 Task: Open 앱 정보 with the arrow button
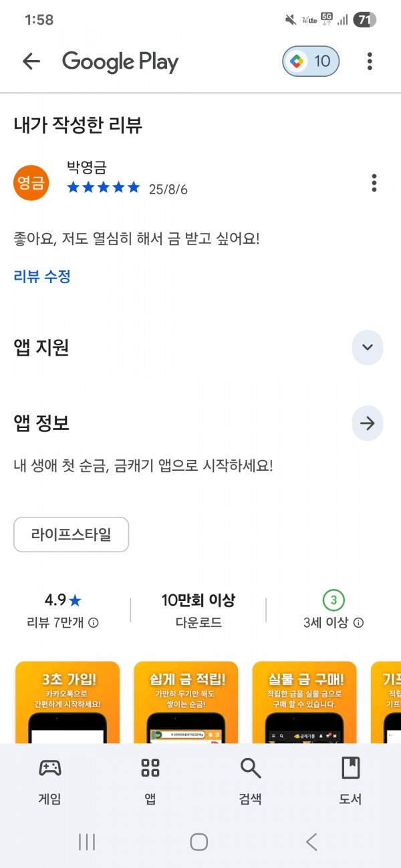pos(367,423)
